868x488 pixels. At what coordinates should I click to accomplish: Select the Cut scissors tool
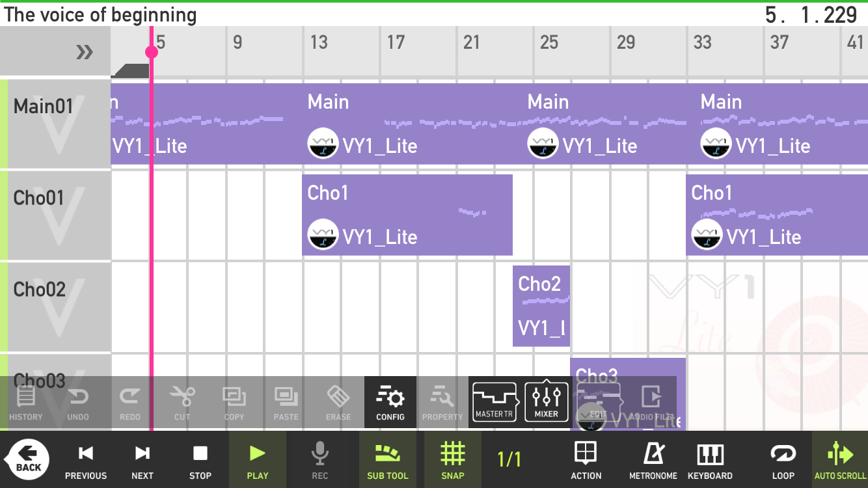(182, 401)
